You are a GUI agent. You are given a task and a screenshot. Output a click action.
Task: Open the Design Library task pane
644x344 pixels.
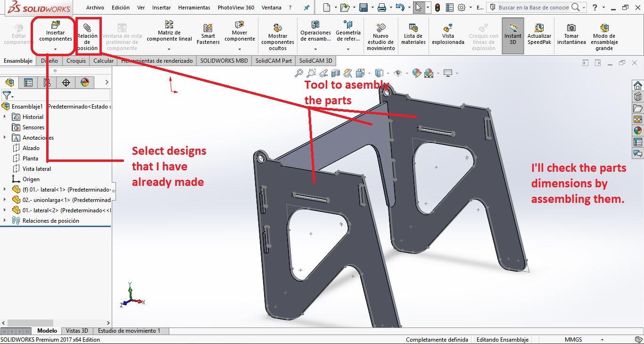coord(638,97)
